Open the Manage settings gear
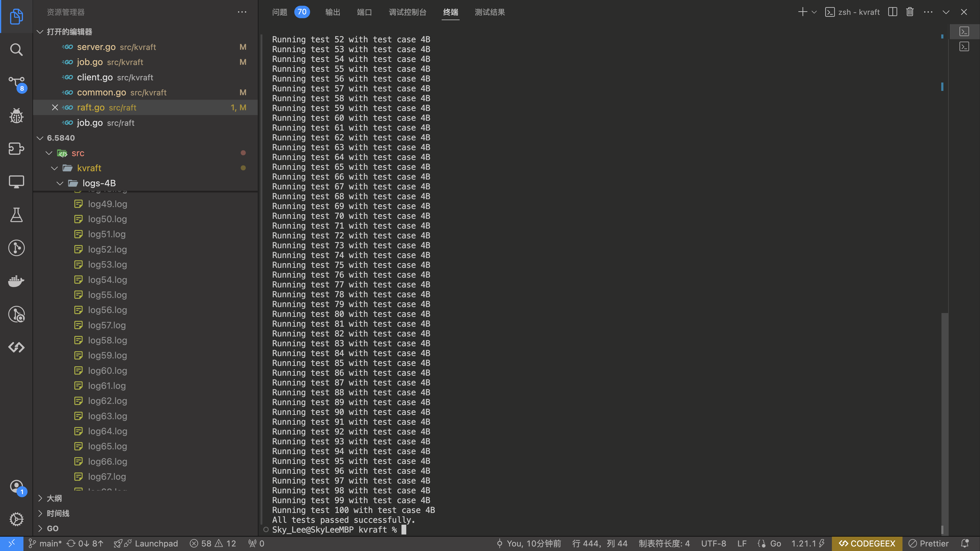Viewport: 980px width, 551px height. 16,519
